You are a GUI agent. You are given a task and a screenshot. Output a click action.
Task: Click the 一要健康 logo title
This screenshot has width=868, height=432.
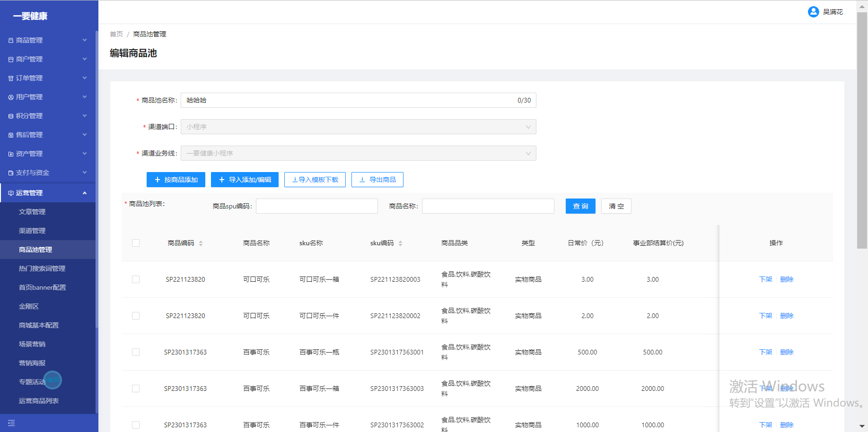(30, 16)
